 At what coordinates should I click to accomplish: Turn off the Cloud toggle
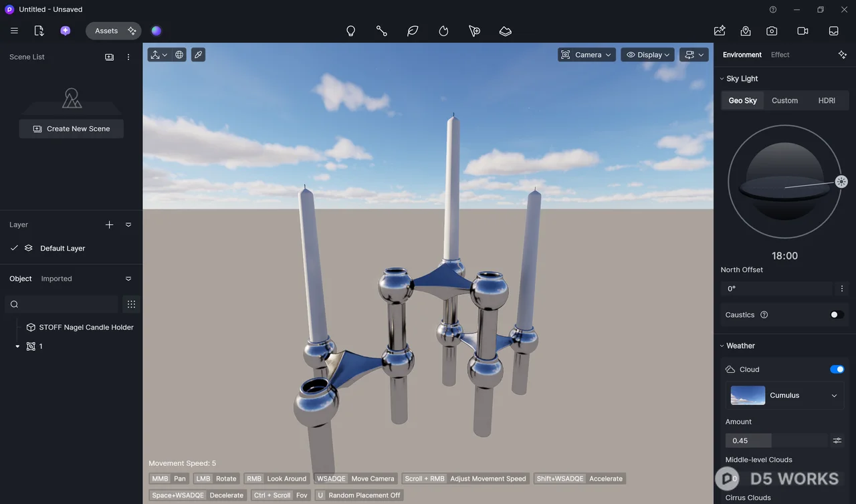837,369
